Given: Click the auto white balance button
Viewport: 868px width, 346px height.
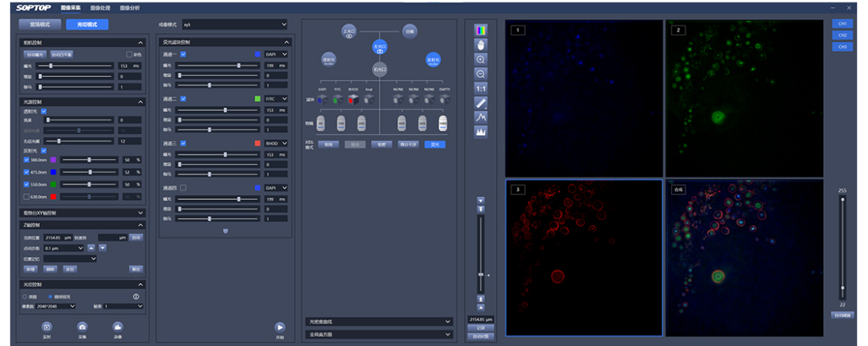Looking at the screenshot, I should click(62, 54).
